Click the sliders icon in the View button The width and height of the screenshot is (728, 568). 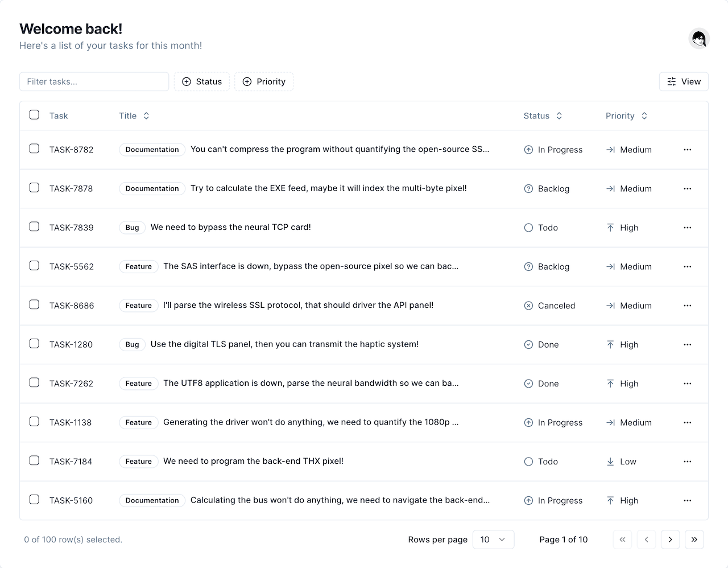pyautogui.click(x=671, y=81)
